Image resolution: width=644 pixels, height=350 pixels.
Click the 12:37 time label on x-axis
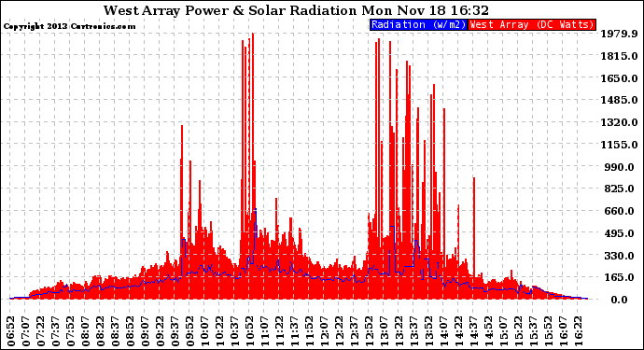point(354,331)
